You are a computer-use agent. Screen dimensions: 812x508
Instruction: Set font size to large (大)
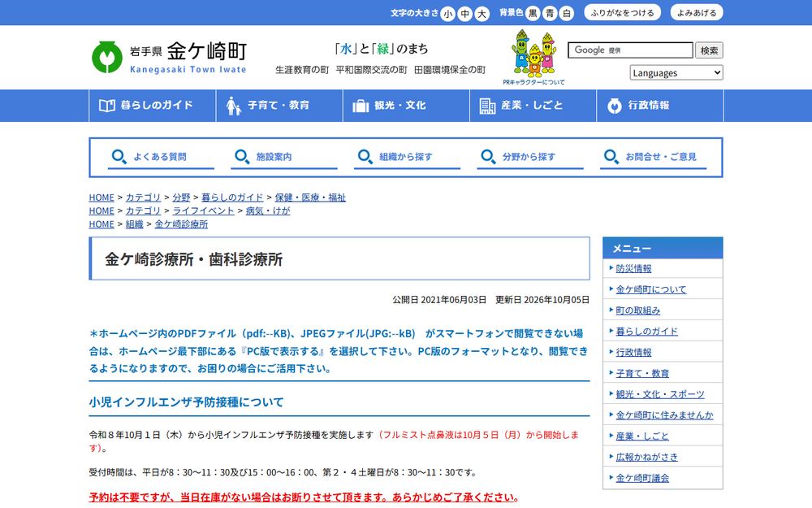482,14
